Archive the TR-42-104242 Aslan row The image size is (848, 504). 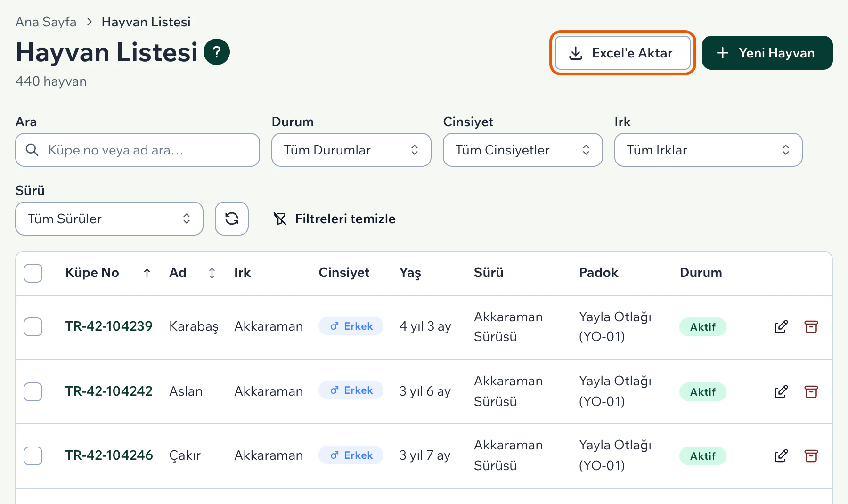coord(811,391)
